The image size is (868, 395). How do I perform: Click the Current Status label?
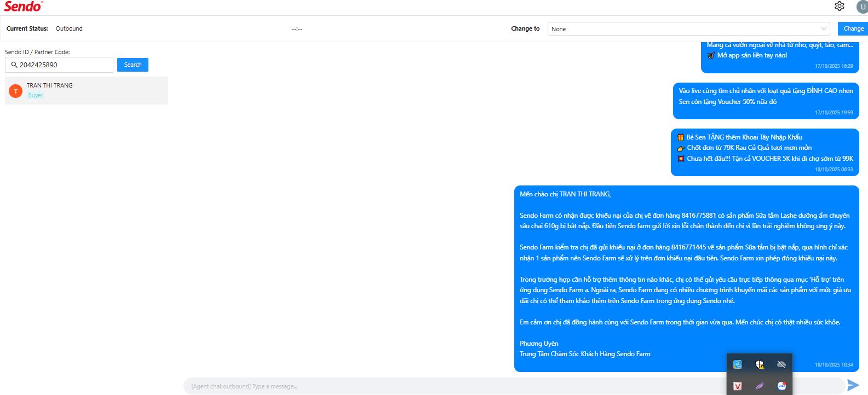27,28
